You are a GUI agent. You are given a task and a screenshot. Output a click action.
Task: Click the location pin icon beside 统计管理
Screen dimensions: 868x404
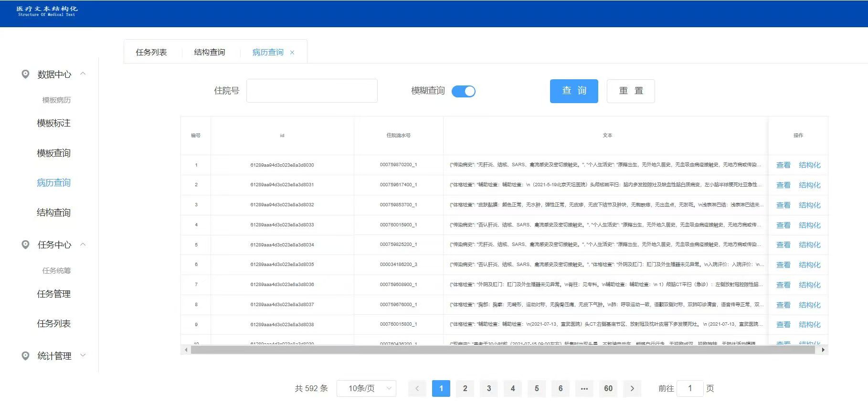(x=25, y=356)
